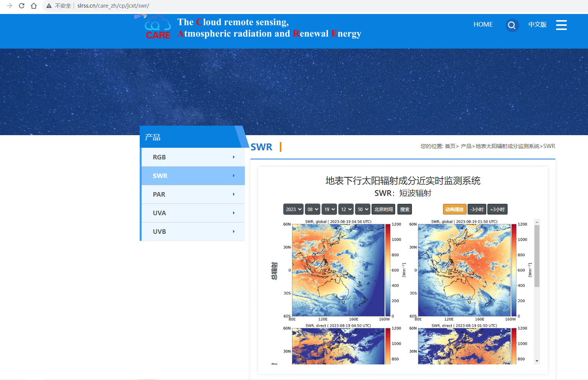Screen dimensions: 588x380
Task: Open the day 19 dropdown
Action: tap(329, 209)
